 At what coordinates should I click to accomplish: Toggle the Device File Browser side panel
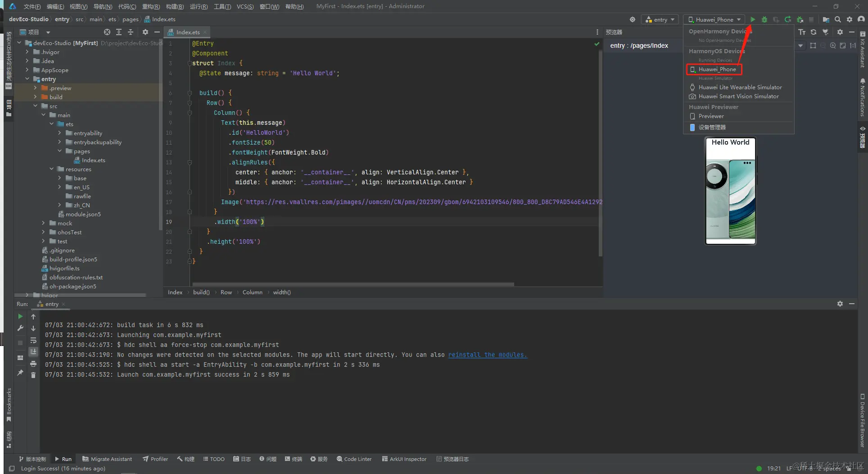pos(862,420)
